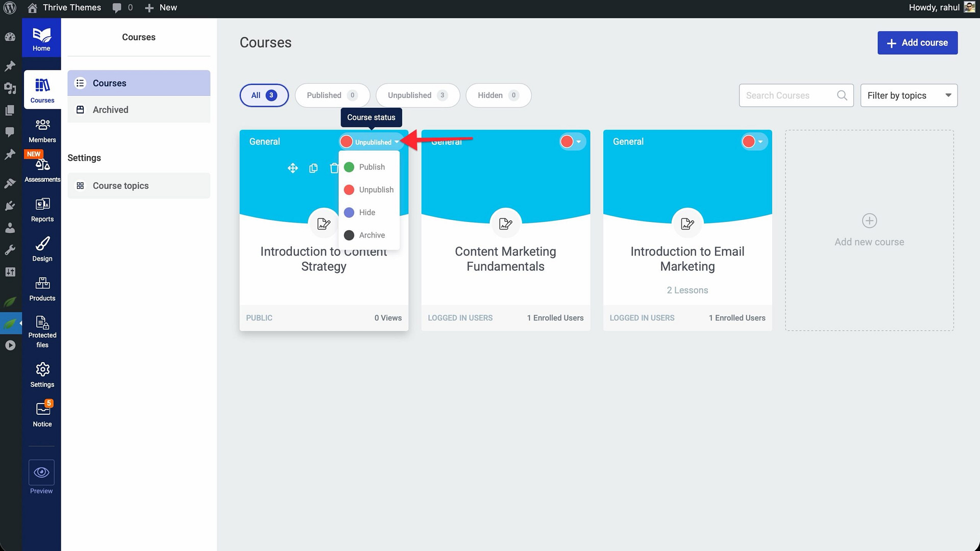
Task: Select the purple Hide status dot
Action: tap(349, 213)
